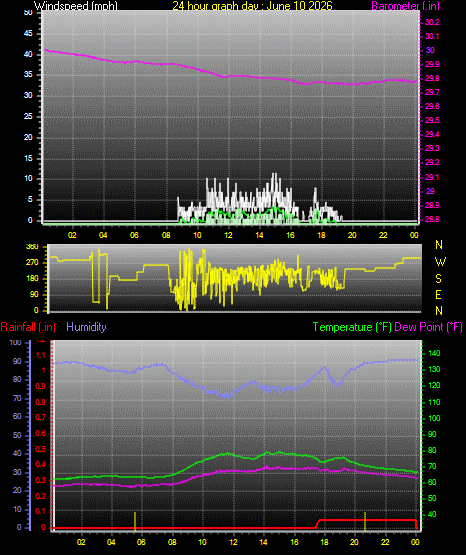466x555 pixels.
Task: Click the "29.4" barometer axis value
Action: pyautogui.click(x=432, y=134)
